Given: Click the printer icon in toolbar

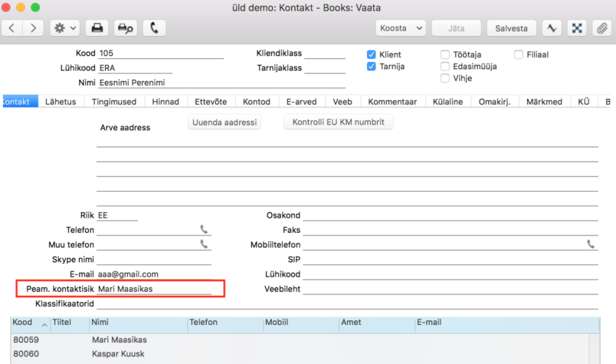Looking at the screenshot, I should coord(97,28).
